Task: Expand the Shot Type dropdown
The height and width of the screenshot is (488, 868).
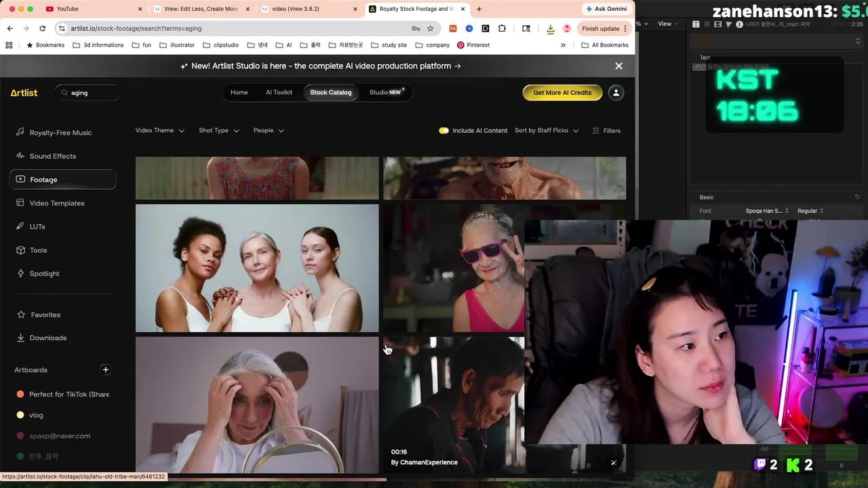Action: (x=219, y=131)
